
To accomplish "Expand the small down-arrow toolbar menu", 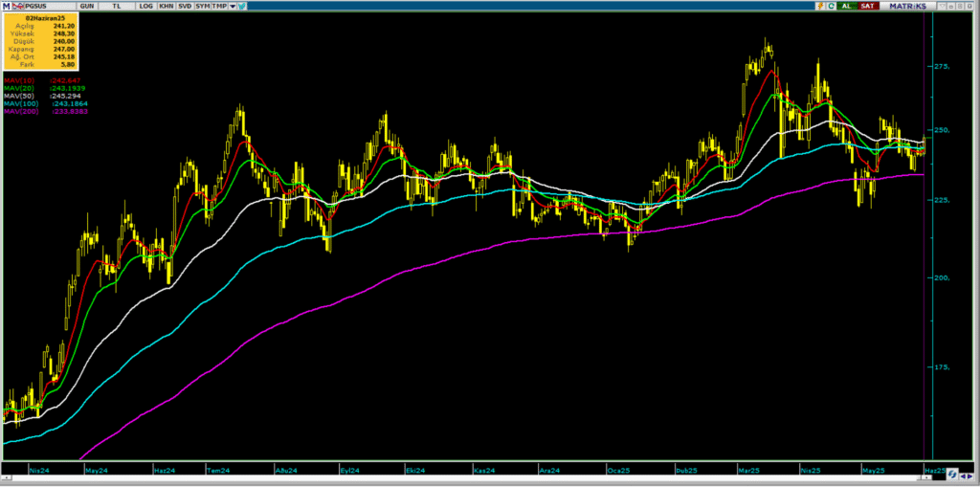I will tap(234, 6).
